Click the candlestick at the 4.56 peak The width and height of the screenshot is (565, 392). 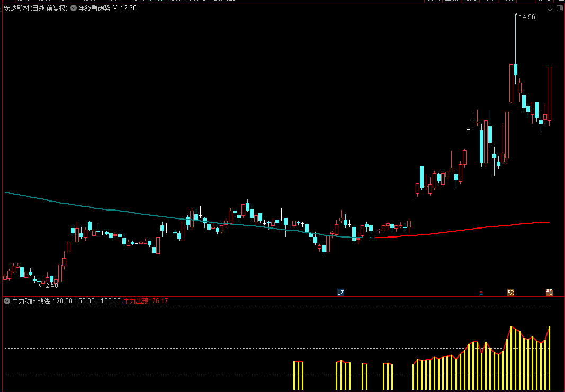(516, 69)
